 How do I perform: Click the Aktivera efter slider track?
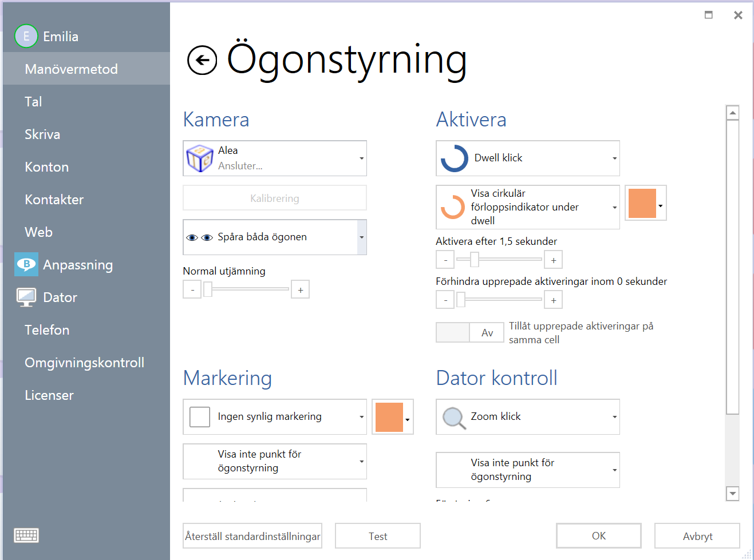(499, 260)
